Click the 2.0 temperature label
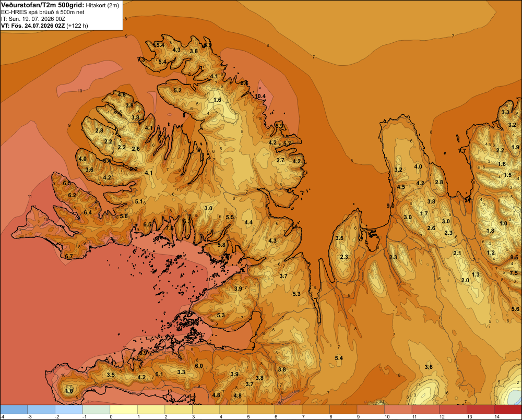522x420 pixels. tap(465, 280)
